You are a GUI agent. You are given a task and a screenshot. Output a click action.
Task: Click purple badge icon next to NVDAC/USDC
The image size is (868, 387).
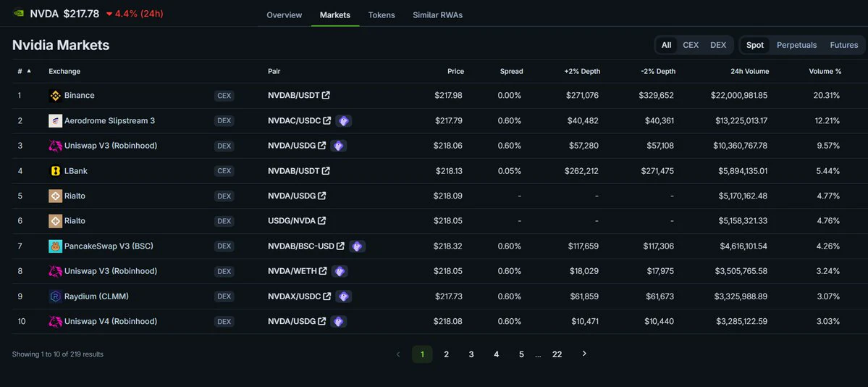tap(344, 120)
